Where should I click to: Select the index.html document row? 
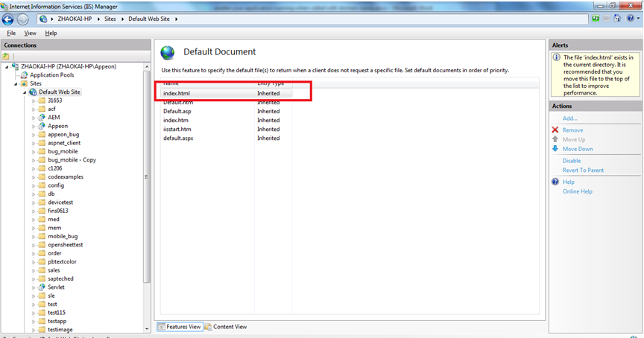(227, 94)
